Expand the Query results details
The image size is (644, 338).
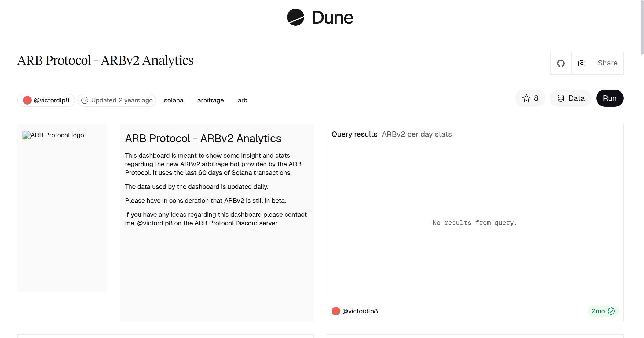[x=355, y=134]
